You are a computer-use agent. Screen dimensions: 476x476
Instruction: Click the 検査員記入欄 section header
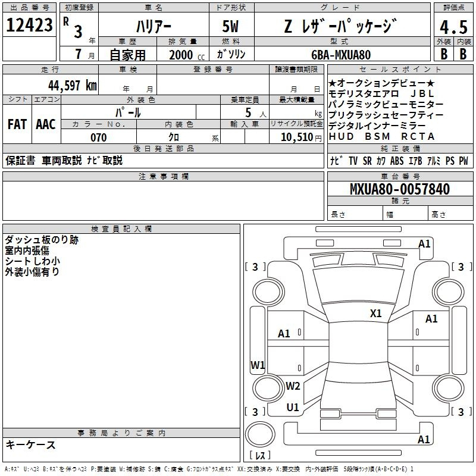[121, 229]
